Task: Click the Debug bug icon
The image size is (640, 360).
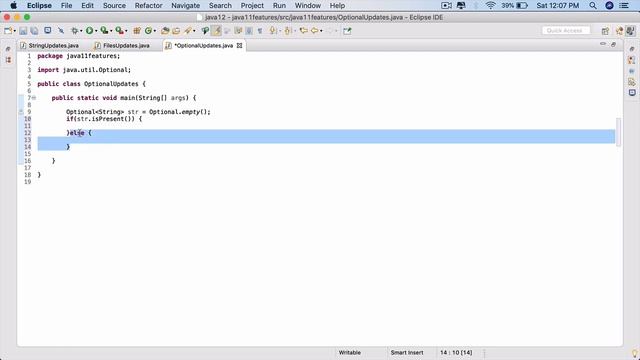Action: point(74,31)
